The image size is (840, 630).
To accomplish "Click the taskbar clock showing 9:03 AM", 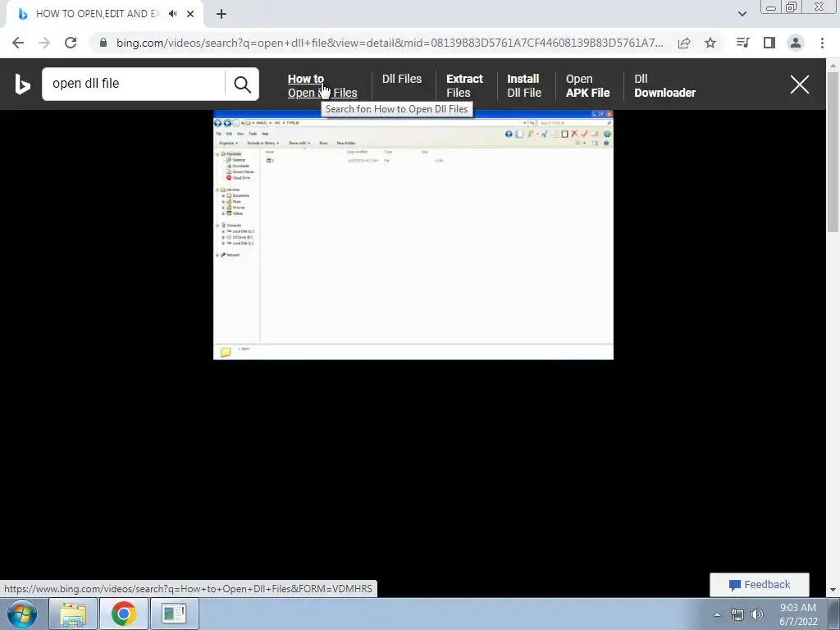I will click(x=798, y=614).
